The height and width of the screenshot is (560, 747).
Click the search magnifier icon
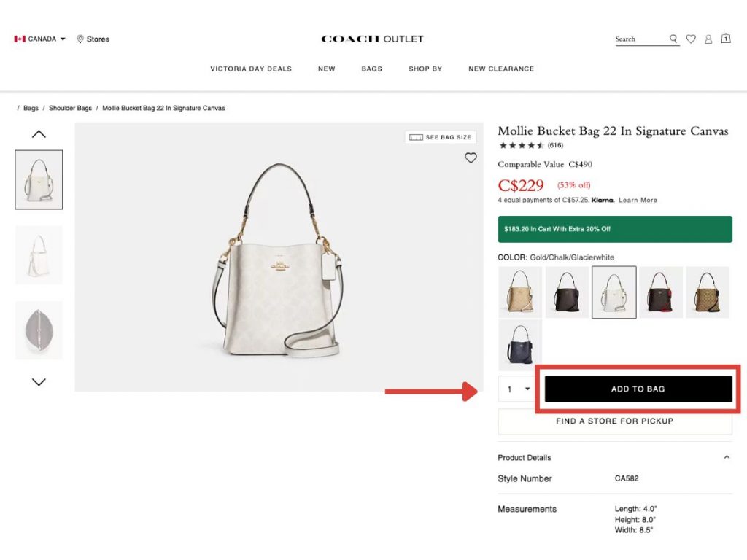point(673,39)
